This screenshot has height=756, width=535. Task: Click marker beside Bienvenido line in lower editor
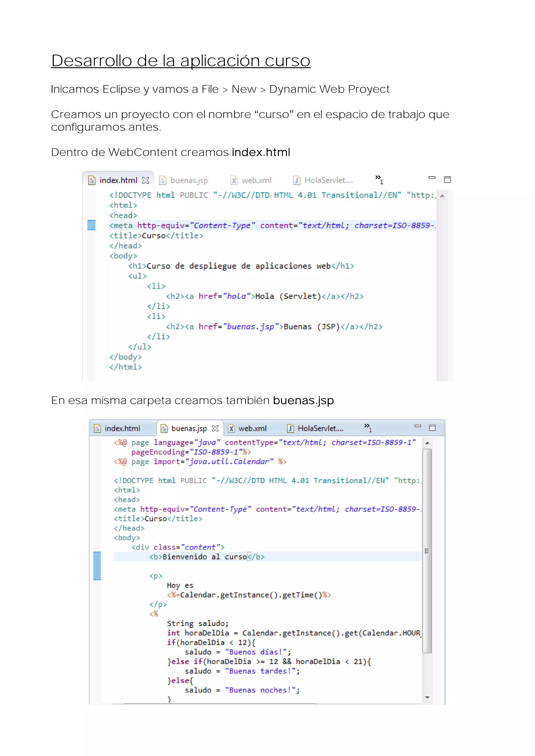pos(97,566)
